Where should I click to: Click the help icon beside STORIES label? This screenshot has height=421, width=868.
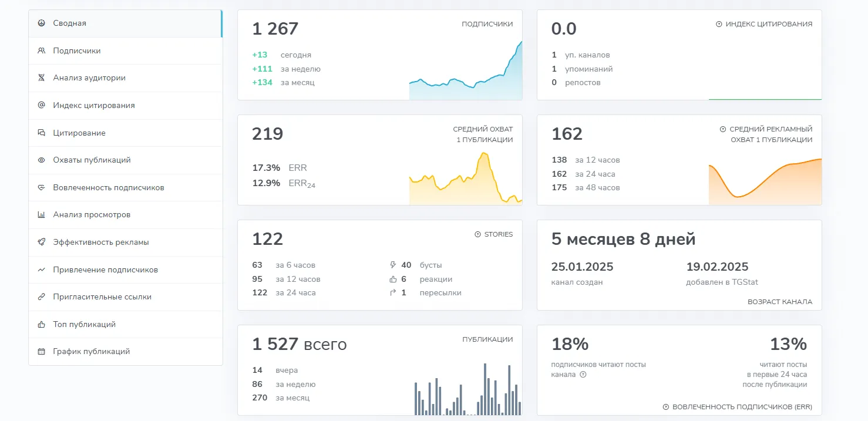click(477, 234)
